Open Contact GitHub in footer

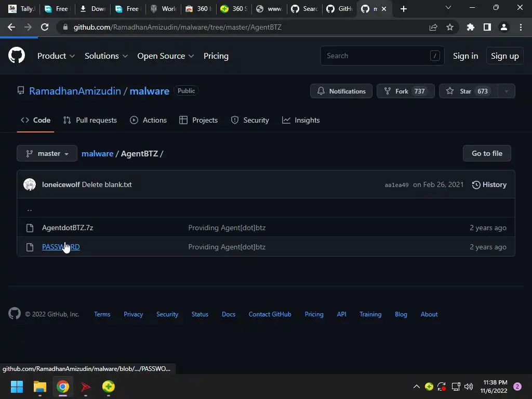(x=270, y=314)
